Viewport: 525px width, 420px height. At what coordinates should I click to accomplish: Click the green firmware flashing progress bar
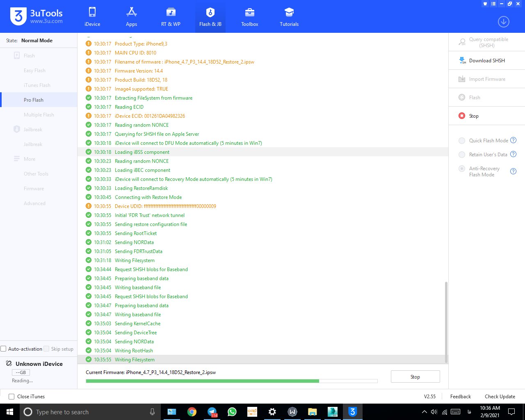point(232,381)
